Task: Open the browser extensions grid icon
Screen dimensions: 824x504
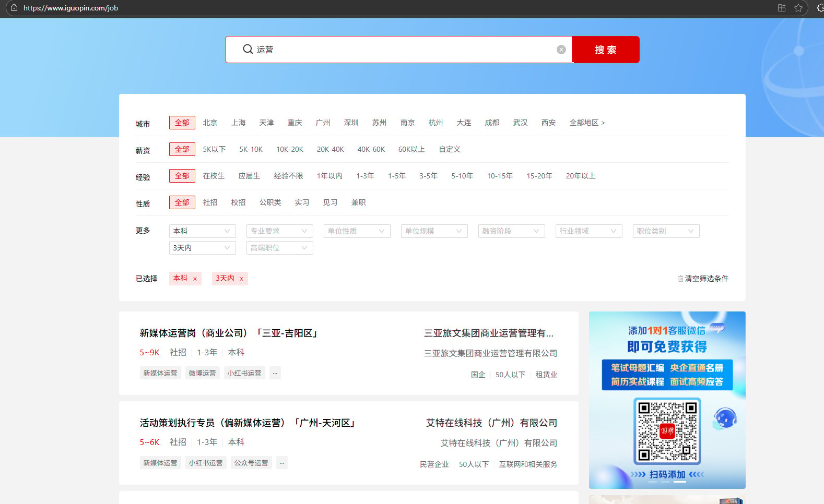Action: click(782, 8)
